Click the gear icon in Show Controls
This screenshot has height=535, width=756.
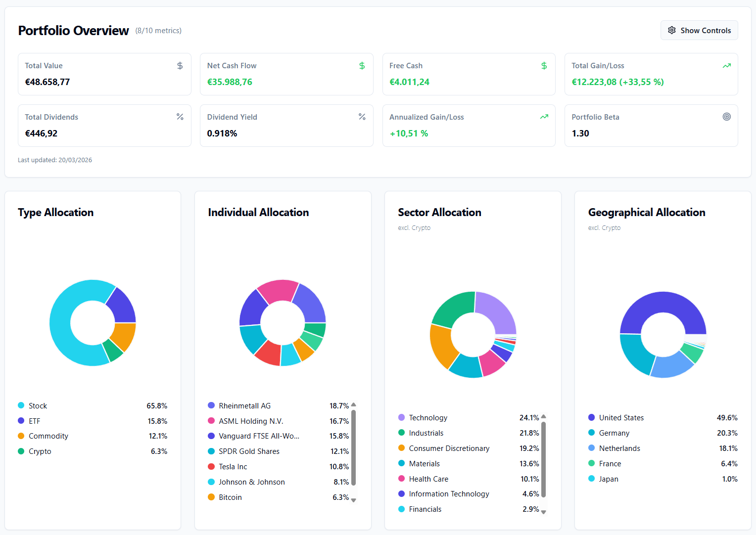coord(672,30)
